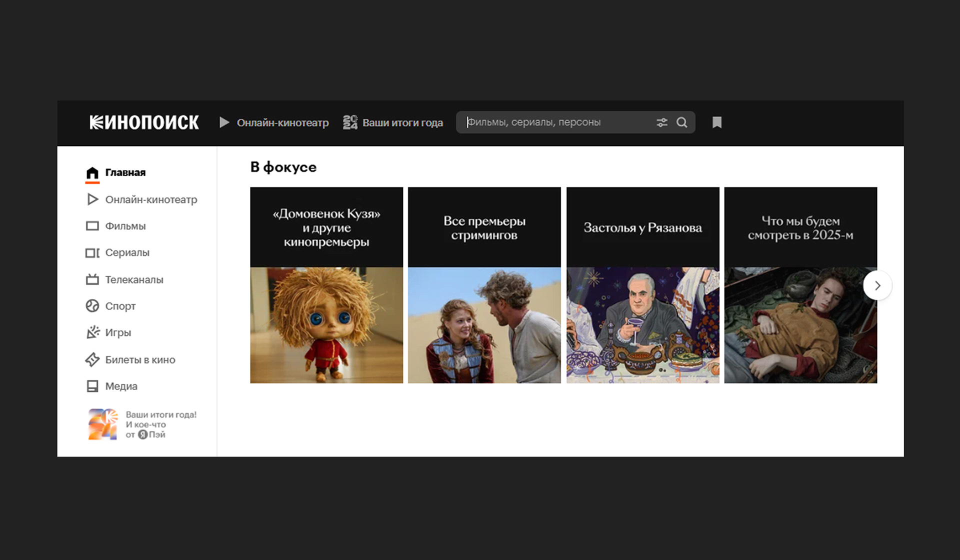Click the home icon beside Главная

point(92,173)
